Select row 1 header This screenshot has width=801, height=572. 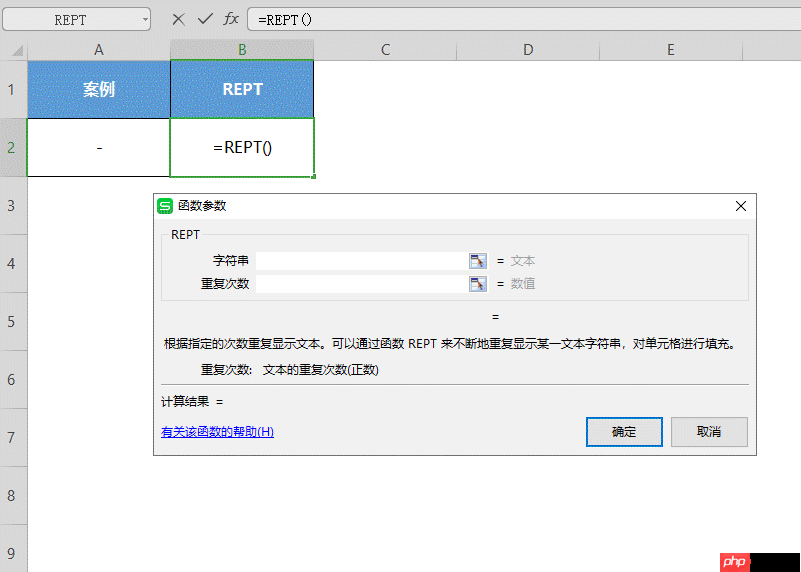pyautogui.click(x=13, y=89)
